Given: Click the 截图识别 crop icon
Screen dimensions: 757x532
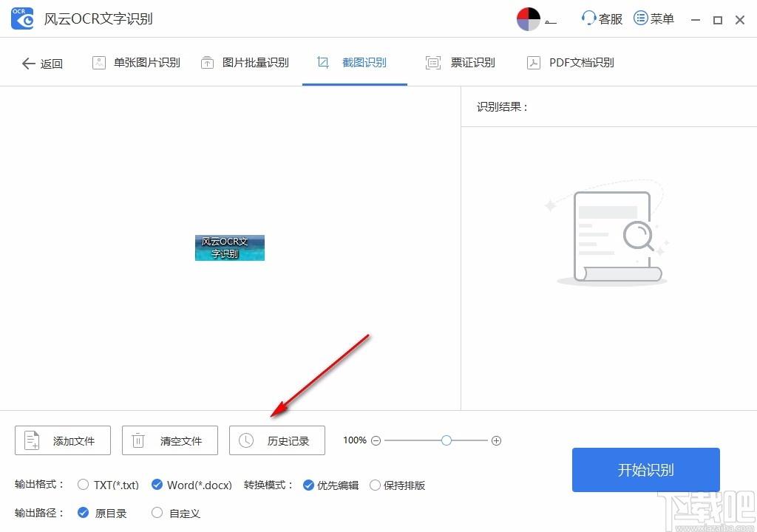Looking at the screenshot, I should 322,62.
